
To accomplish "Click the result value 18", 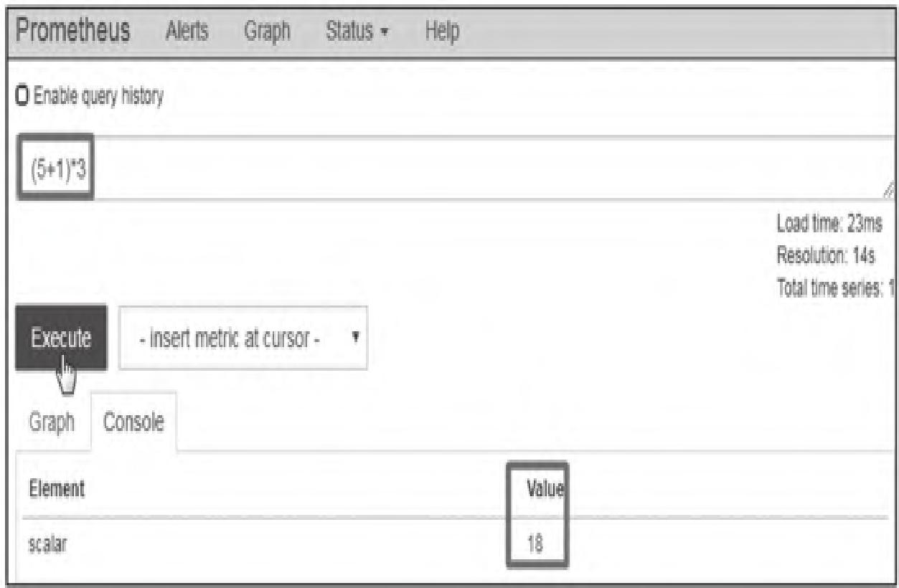I will 535,545.
